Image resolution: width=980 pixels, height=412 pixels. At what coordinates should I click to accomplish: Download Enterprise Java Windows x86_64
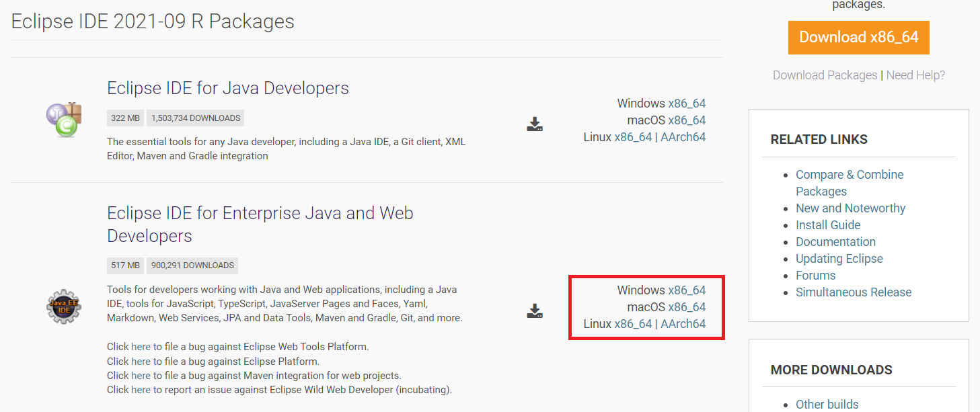687,290
